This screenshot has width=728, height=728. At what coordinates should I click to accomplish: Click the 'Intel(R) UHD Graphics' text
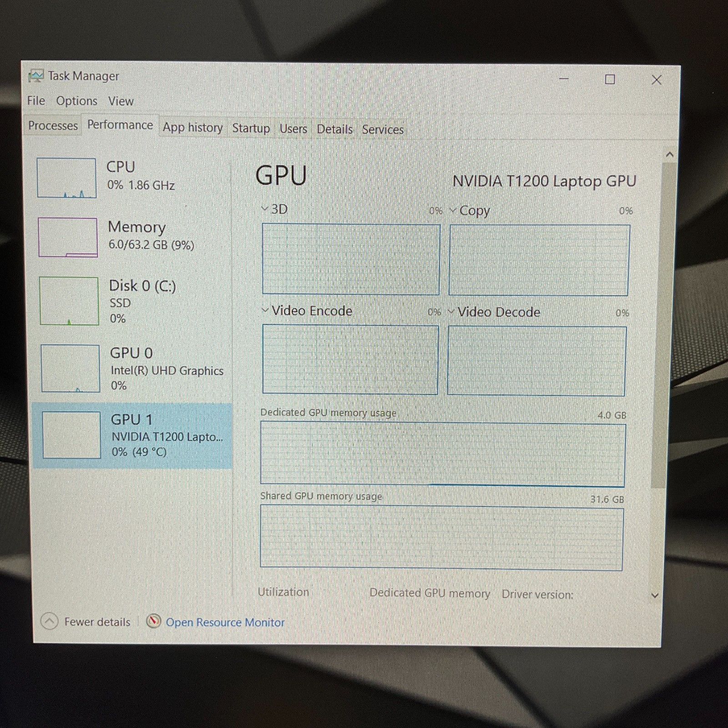(167, 371)
